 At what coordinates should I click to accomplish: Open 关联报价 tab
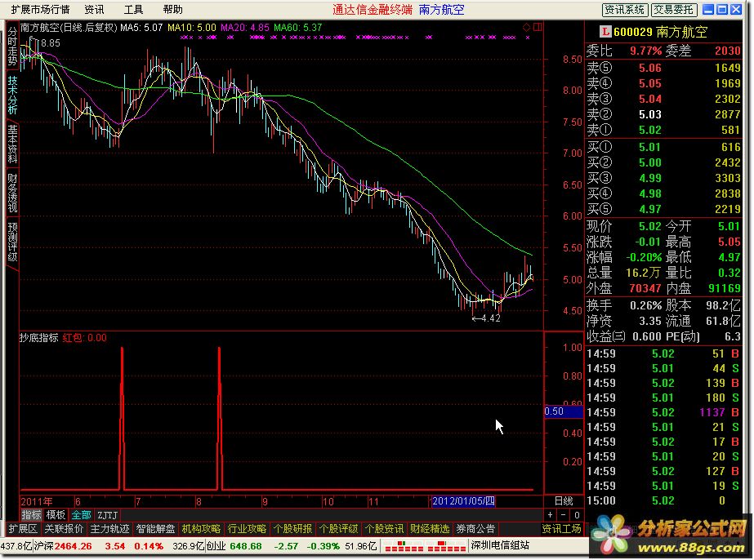pyautogui.click(x=64, y=529)
